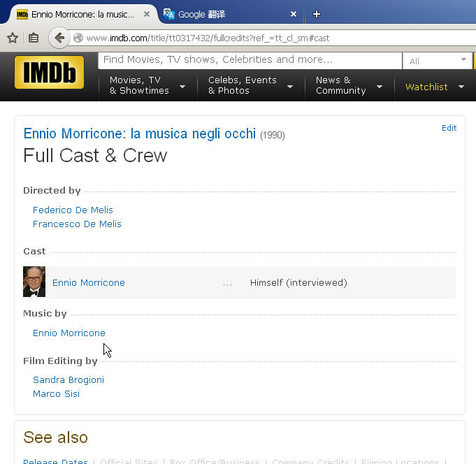Screen dimensions: 476x464
Task: Click the News & Community dropdown arrow
Action: (380, 87)
